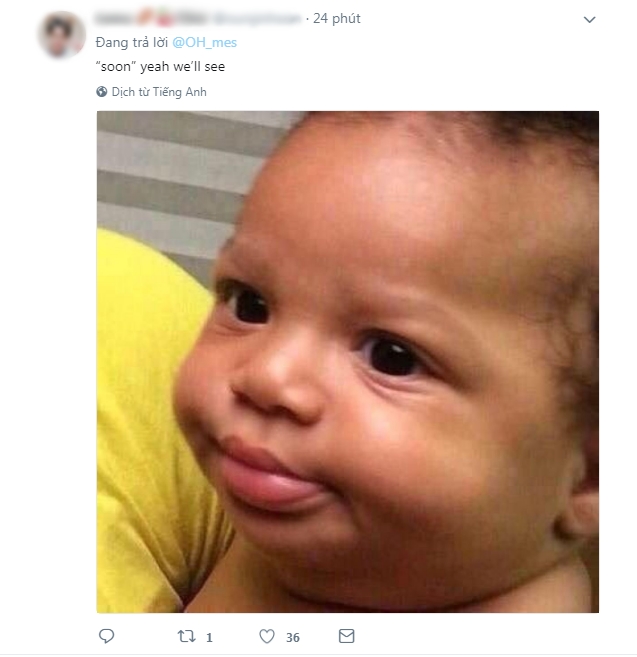Retweet this tweet using the arrows icon

point(186,636)
